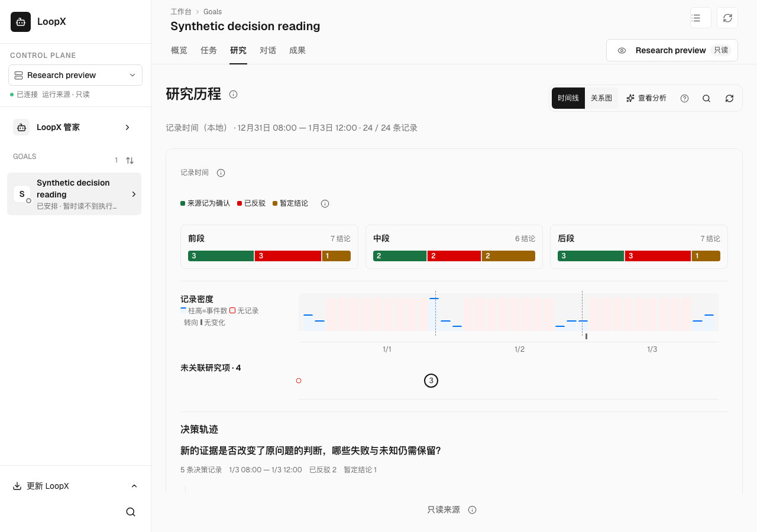
Task: Click the 中段 card title
Action: pyautogui.click(x=381, y=238)
